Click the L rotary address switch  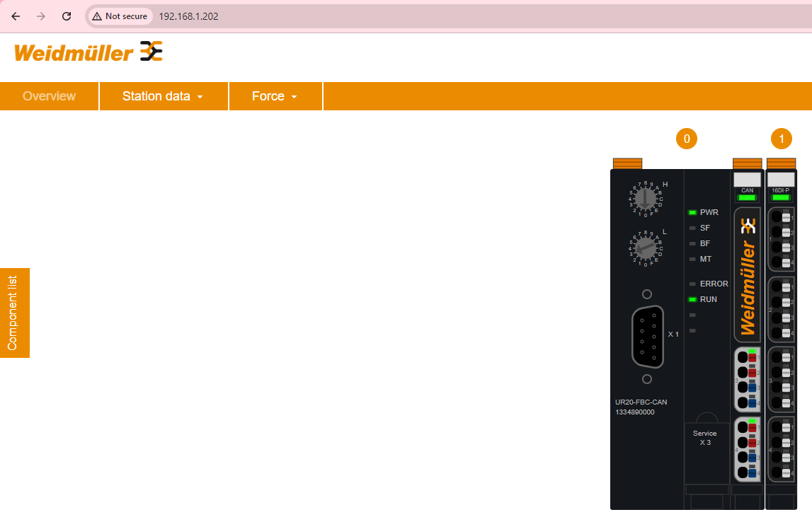(x=645, y=248)
